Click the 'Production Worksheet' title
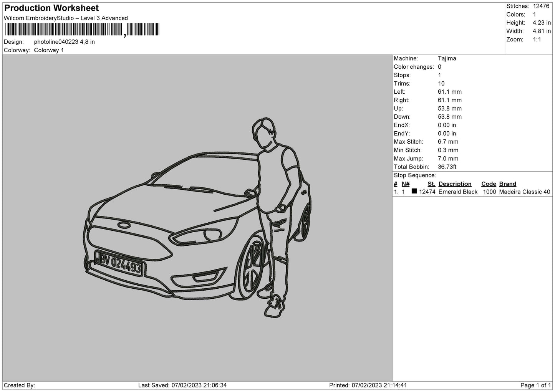555x392 pixels. (x=52, y=8)
